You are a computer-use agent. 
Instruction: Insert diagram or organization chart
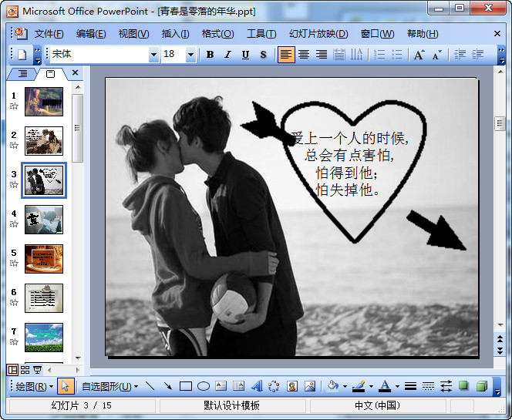coord(274,386)
